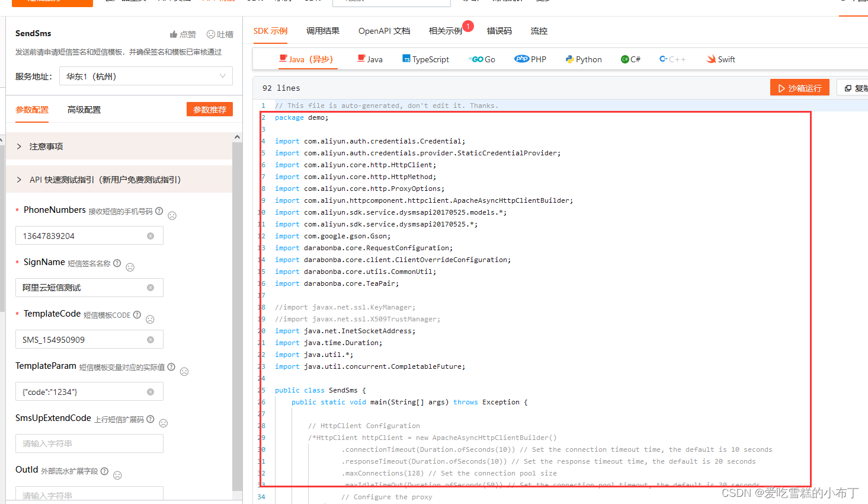The image size is (868, 504).
Task: Select the 高级配置 tab
Action: point(84,110)
